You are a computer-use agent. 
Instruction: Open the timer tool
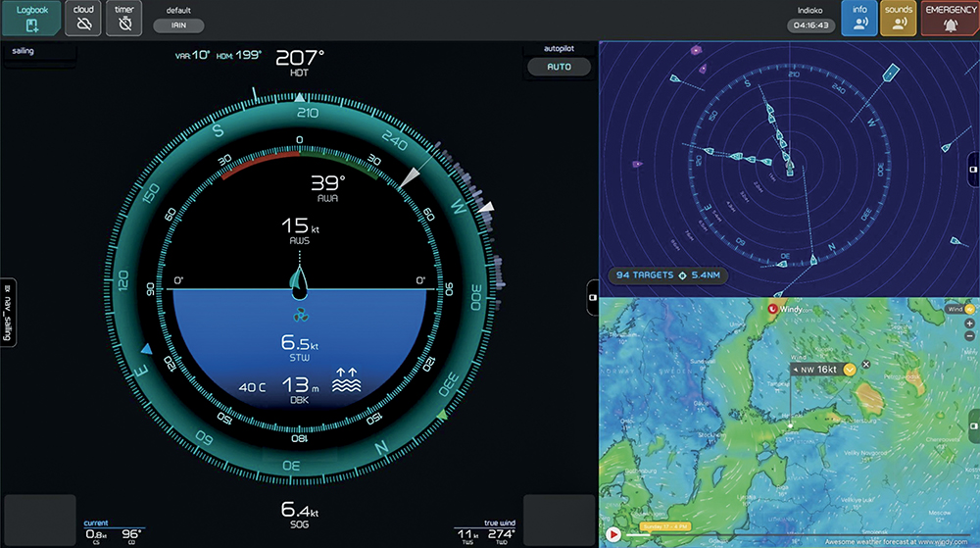(x=123, y=19)
